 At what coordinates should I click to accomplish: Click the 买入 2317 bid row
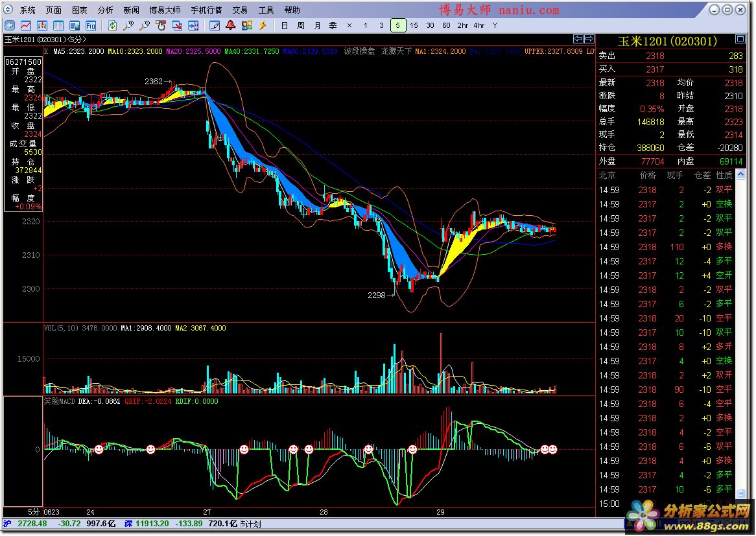tap(670, 69)
